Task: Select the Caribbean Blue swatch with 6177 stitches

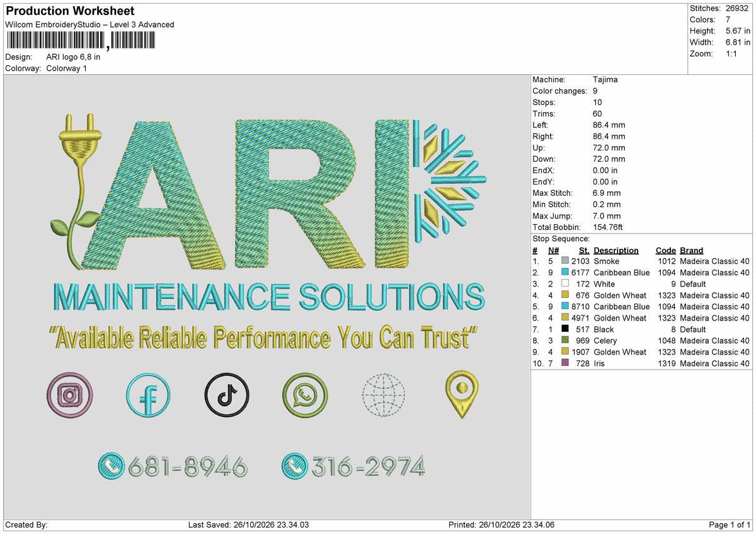Action: tap(565, 273)
